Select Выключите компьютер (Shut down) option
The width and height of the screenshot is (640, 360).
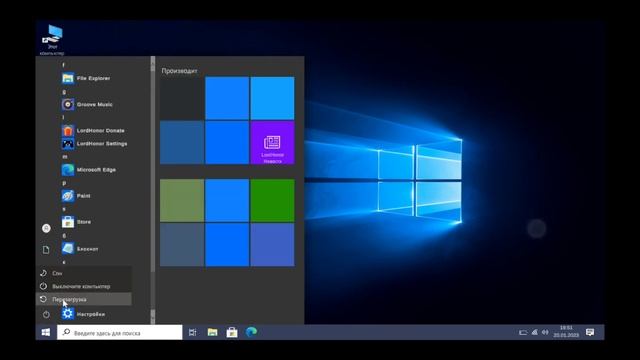(84, 287)
